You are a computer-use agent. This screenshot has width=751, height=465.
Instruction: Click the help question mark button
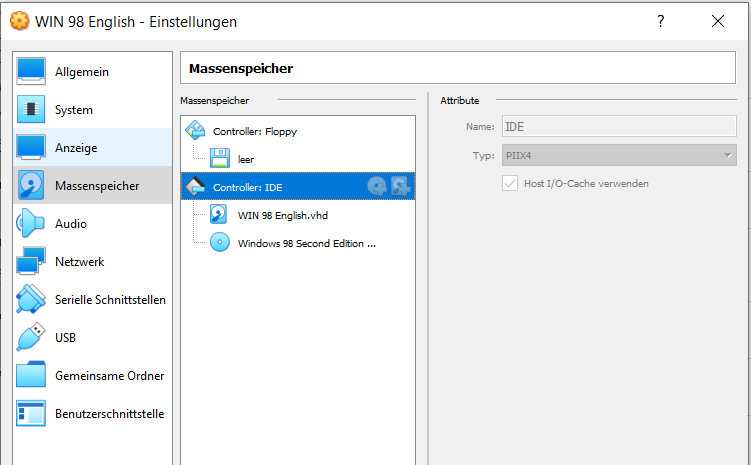660,21
